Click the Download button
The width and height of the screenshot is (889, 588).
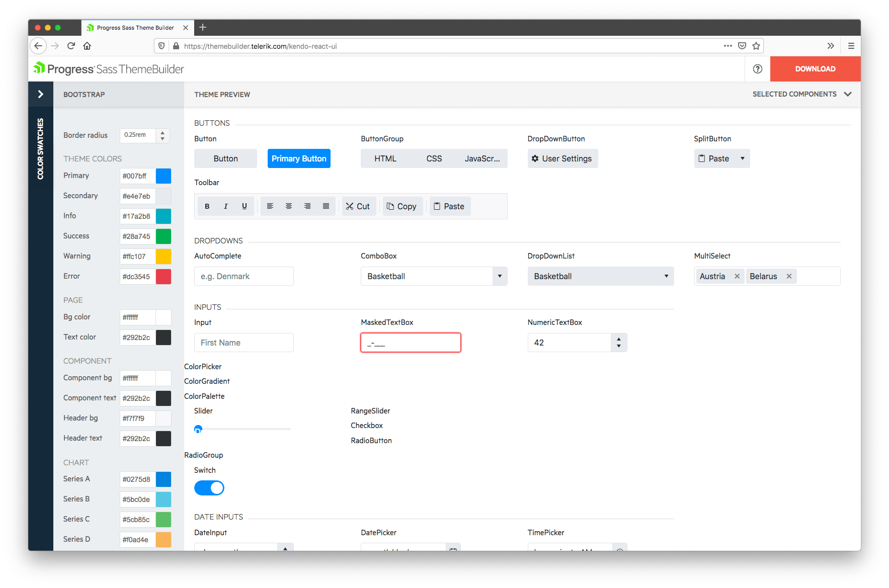coord(815,69)
